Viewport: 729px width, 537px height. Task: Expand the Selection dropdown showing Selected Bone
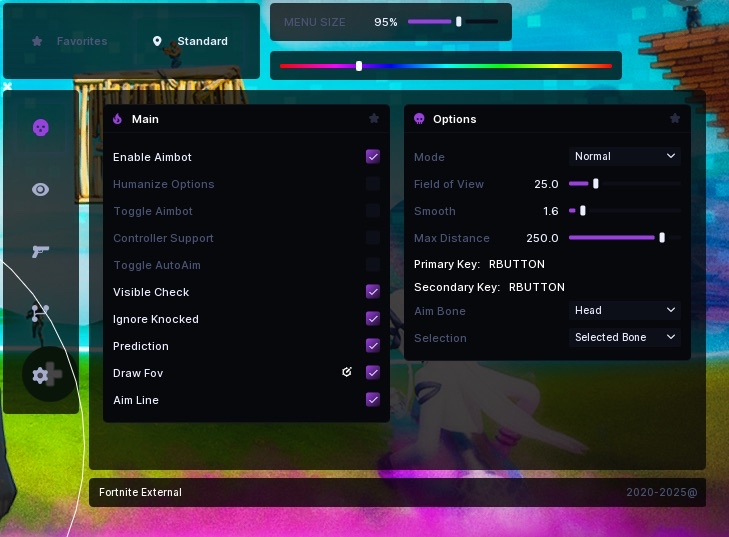[x=625, y=337]
